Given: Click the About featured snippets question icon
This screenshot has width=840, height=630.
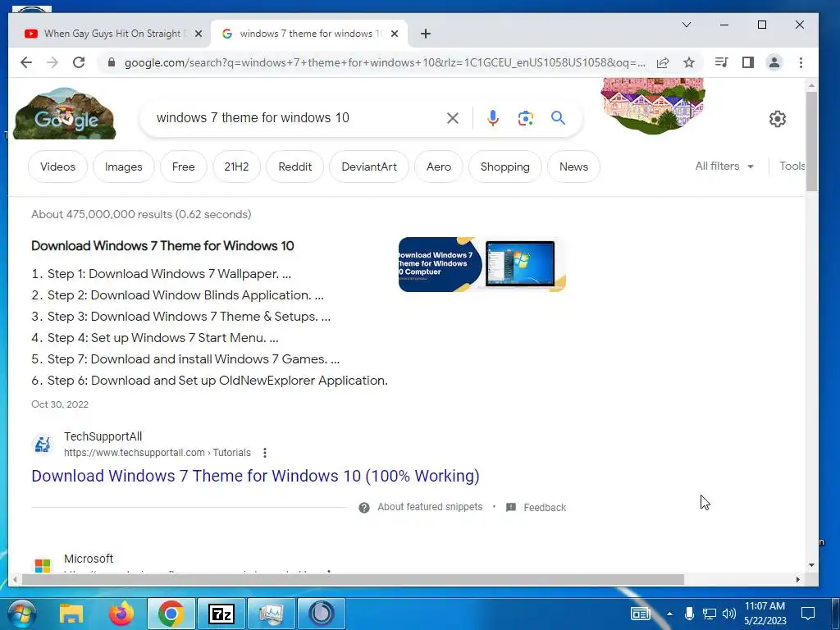Looking at the screenshot, I should pyautogui.click(x=363, y=507).
